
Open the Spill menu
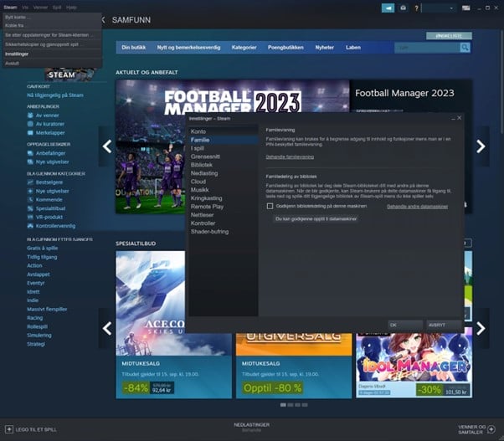point(57,7)
